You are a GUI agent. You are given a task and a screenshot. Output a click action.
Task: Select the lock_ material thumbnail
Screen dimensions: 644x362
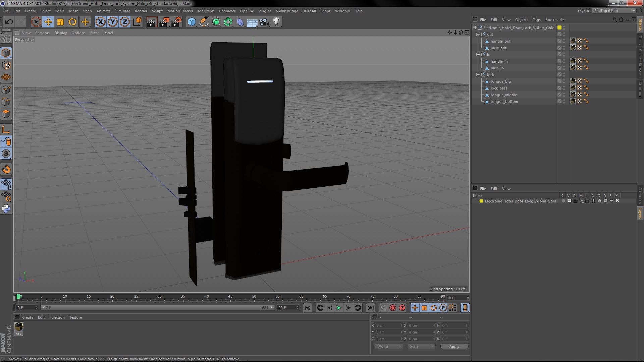tap(19, 326)
